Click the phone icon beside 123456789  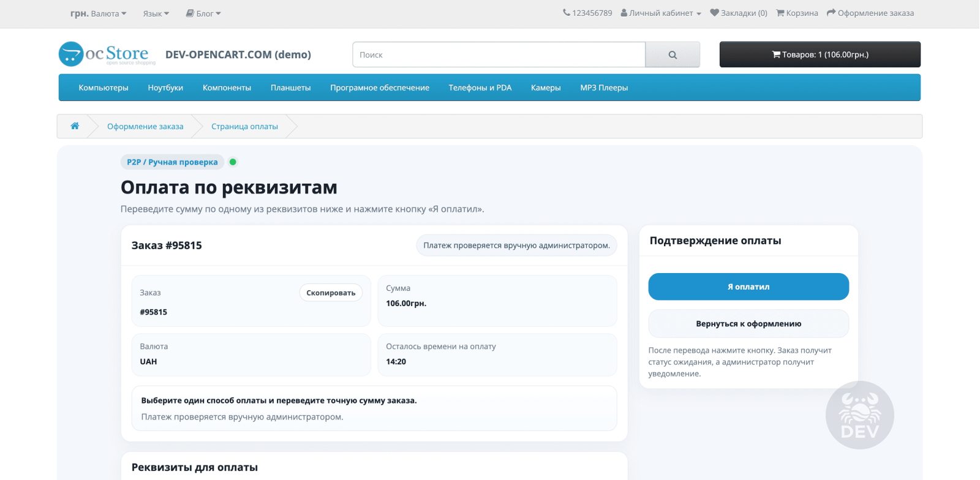click(567, 13)
